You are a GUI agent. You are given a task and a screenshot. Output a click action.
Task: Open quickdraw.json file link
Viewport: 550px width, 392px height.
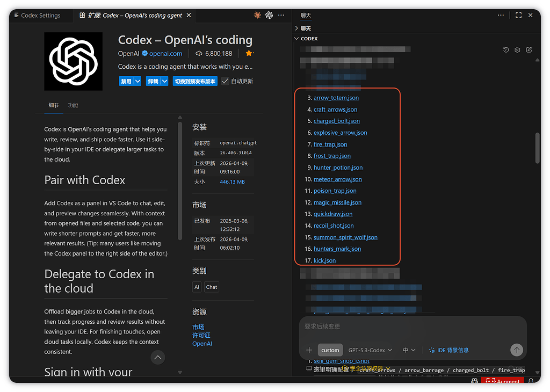click(333, 214)
